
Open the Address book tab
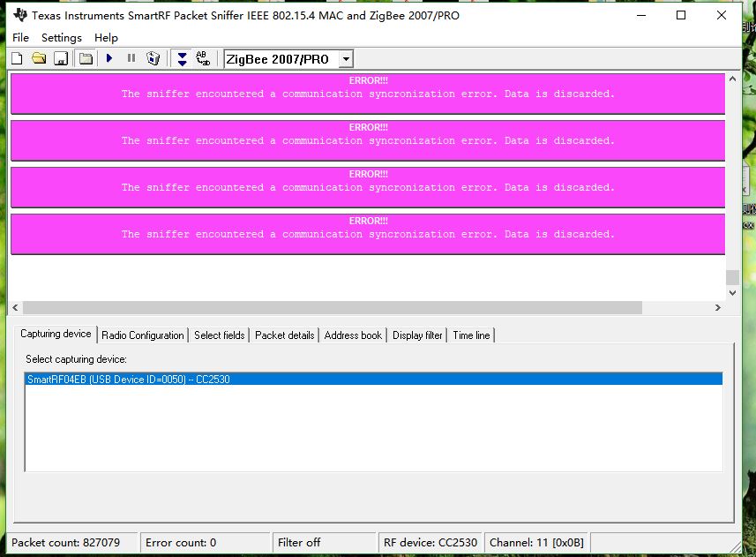coord(353,335)
